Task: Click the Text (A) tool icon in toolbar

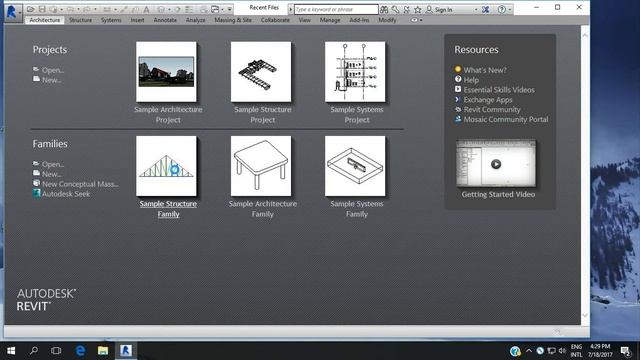Action: click(146, 9)
